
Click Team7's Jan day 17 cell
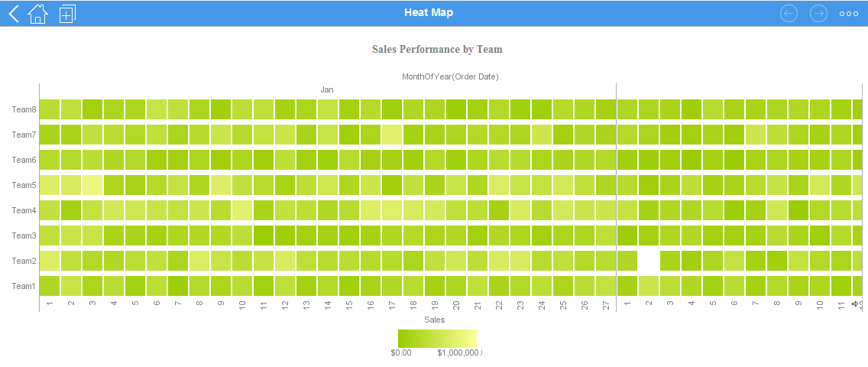pyautogui.click(x=392, y=135)
